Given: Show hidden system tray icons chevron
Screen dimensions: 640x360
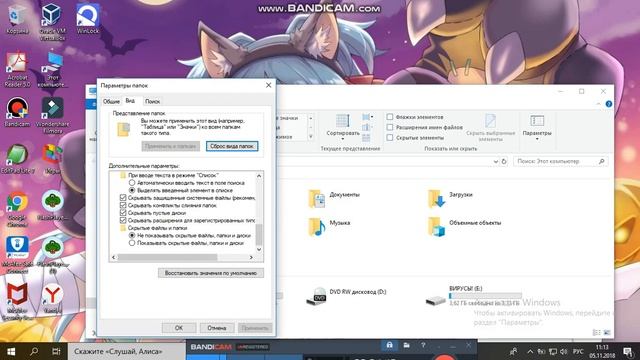Looking at the screenshot, I should pyautogui.click(x=530, y=351).
